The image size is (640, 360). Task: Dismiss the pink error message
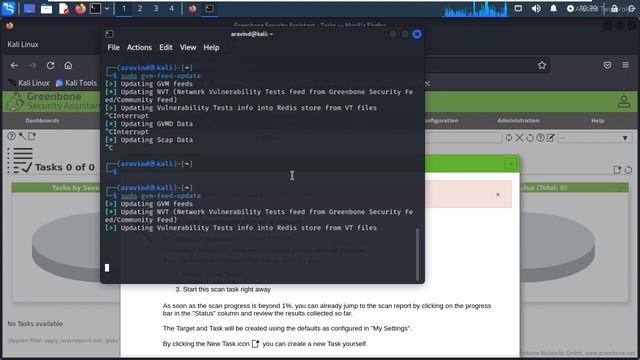[498, 194]
